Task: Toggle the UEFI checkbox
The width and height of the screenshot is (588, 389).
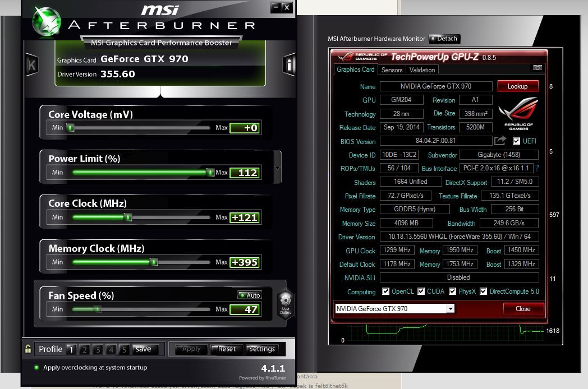Action: [516, 141]
